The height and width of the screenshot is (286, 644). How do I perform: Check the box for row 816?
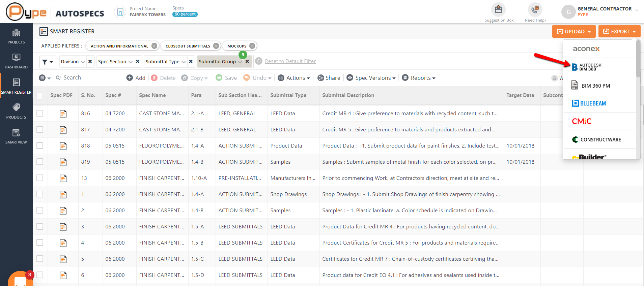[x=40, y=113]
